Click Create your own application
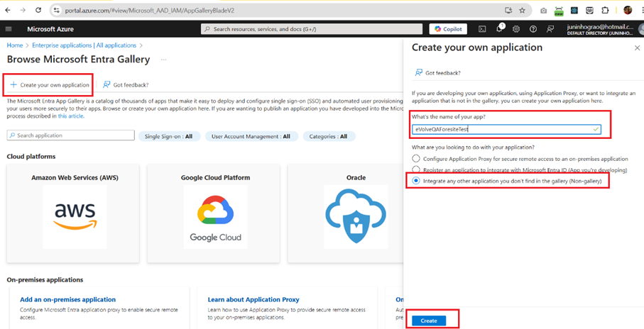The width and height of the screenshot is (644, 329). coord(49,85)
